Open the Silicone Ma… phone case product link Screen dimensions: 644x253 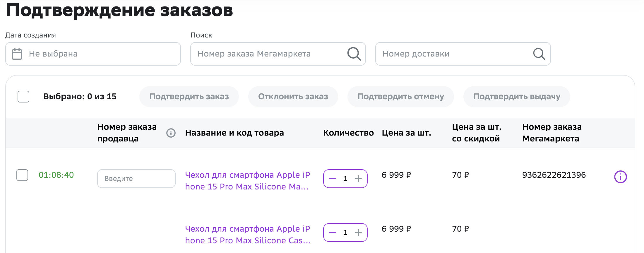[247, 181]
